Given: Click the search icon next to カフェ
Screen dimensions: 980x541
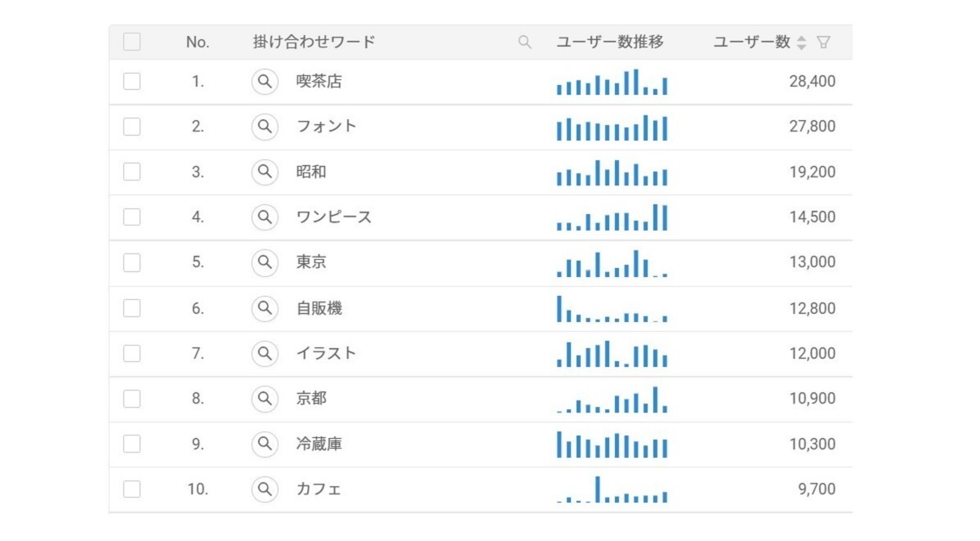Looking at the screenshot, I should click(264, 490).
